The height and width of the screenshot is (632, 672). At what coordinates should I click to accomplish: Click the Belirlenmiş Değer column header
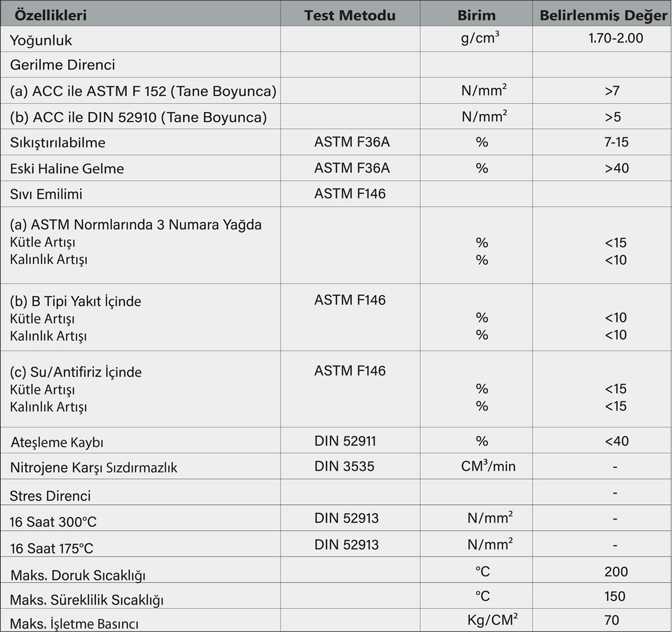point(603,15)
